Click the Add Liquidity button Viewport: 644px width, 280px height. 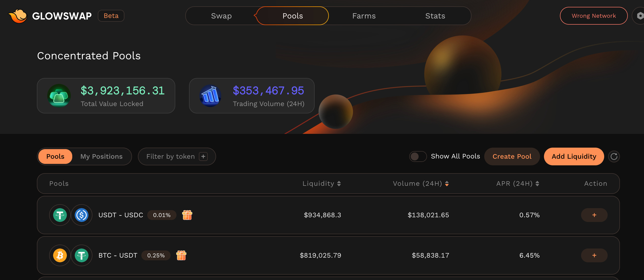[574, 156]
